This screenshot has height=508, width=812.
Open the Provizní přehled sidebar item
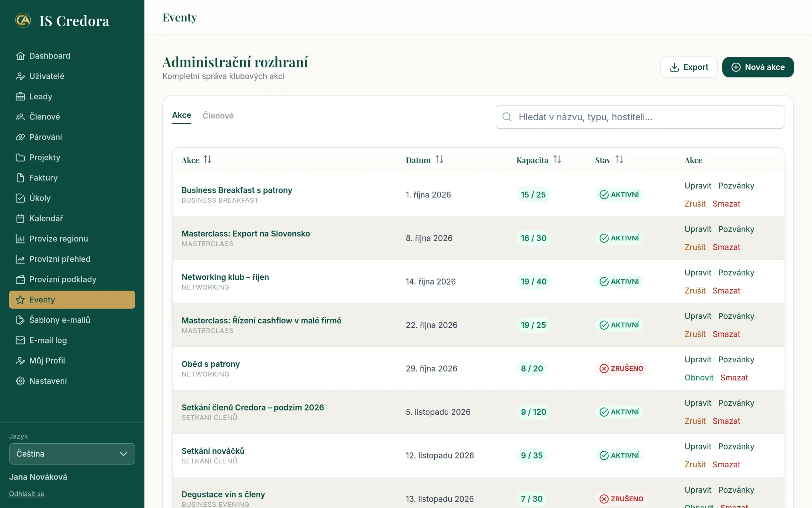click(72, 259)
